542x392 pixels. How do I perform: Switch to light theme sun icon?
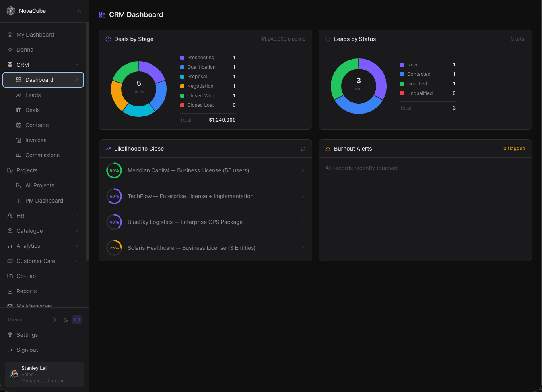point(54,320)
